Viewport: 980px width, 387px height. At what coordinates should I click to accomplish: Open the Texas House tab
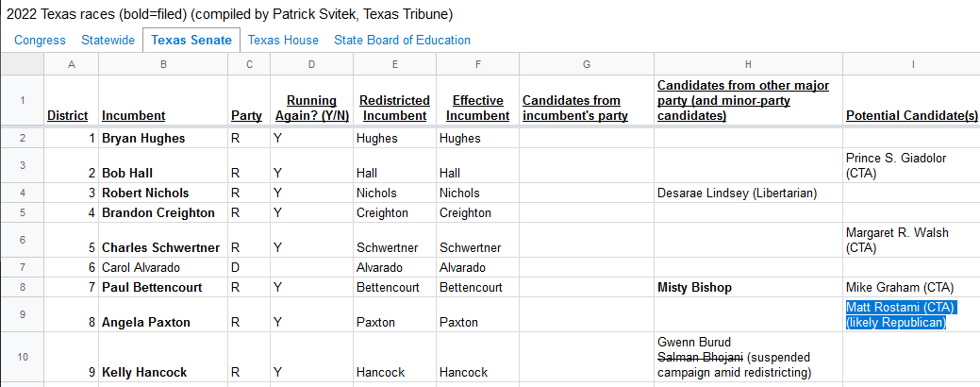tap(283, 40)
